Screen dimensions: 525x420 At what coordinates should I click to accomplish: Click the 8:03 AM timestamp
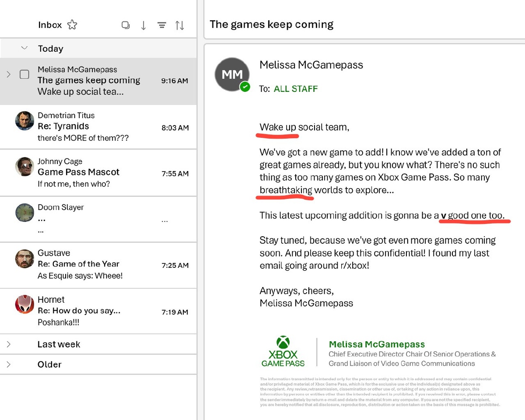click(x=175, y=128)
